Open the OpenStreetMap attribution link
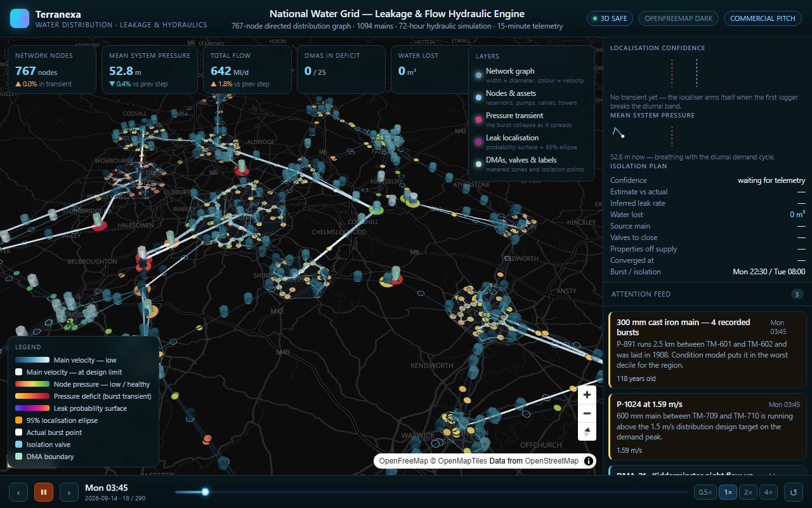812x508 pixels. point(551,461)
